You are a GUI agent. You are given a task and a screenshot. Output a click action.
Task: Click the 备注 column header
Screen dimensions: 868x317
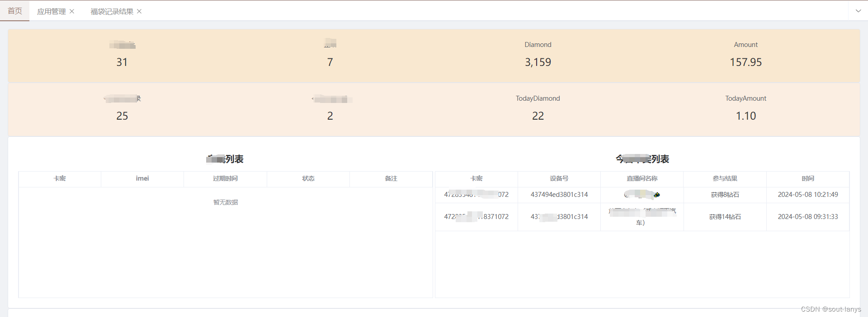pyautogui.click(x=391, y=178)
